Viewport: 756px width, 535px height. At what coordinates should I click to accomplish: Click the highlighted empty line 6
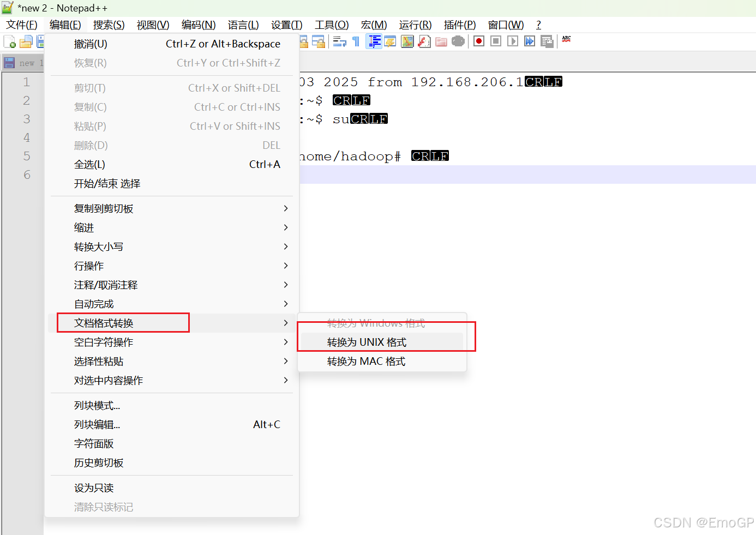527,175
